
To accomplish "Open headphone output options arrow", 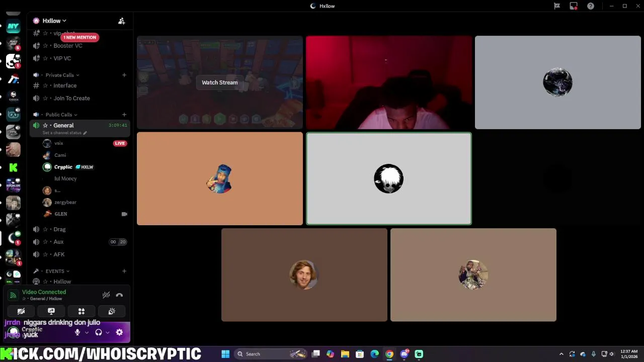I will tap(107, 332).
